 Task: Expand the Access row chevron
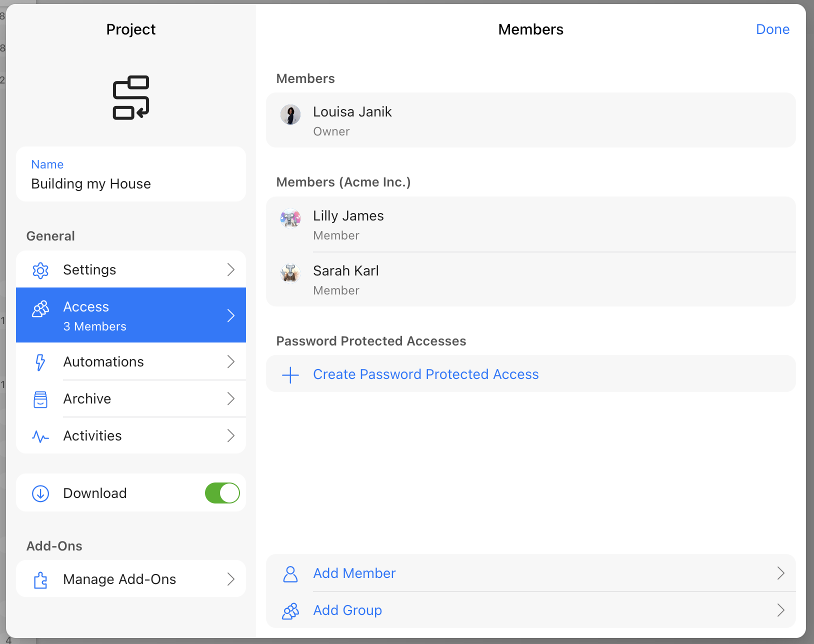tap(231, 315)
